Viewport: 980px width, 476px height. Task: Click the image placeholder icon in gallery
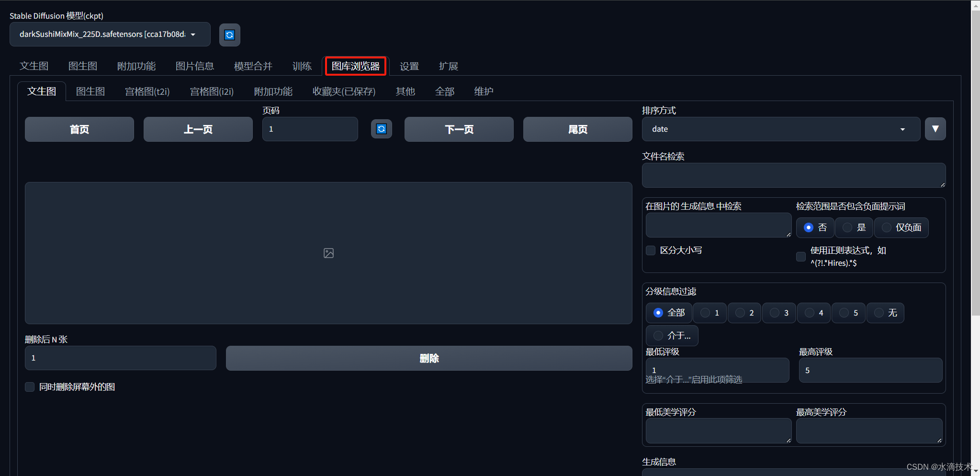[x=328, y=253]
